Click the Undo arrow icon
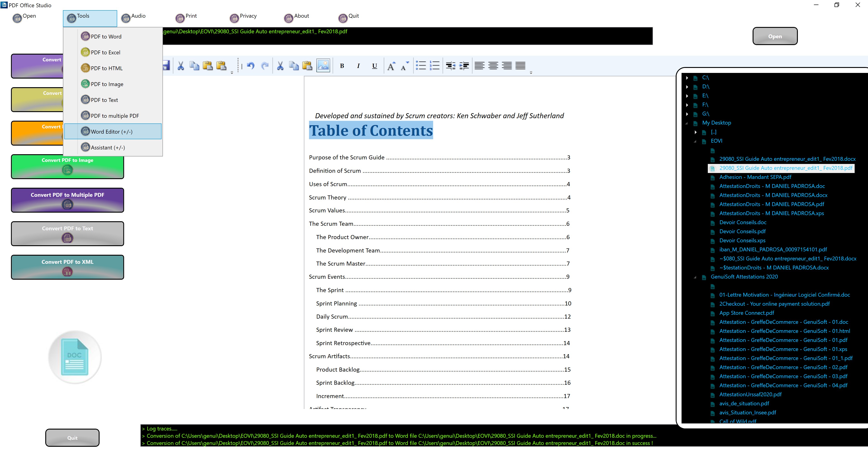 tap(250, 65)
